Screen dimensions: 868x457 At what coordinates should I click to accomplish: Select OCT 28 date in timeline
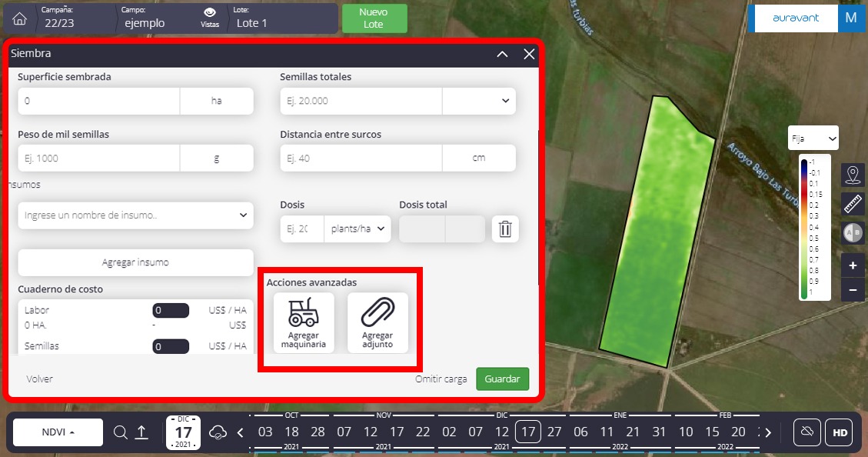click(318, 432)
